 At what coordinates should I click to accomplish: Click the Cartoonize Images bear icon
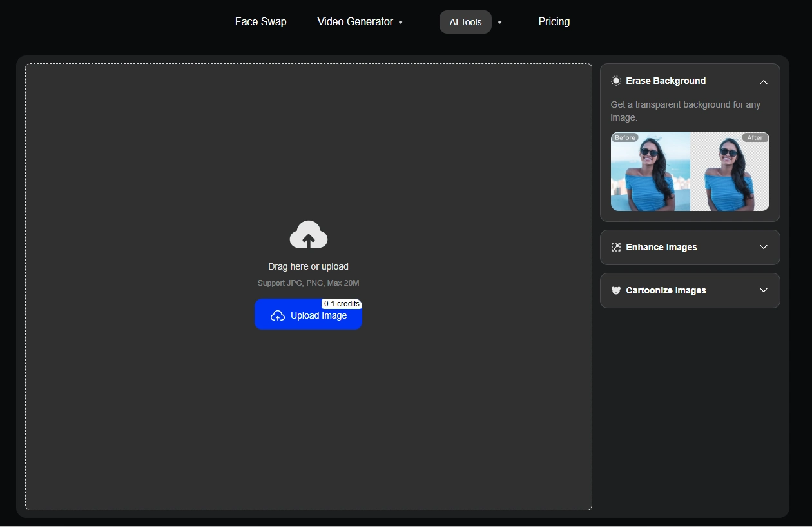click(615, 290)
